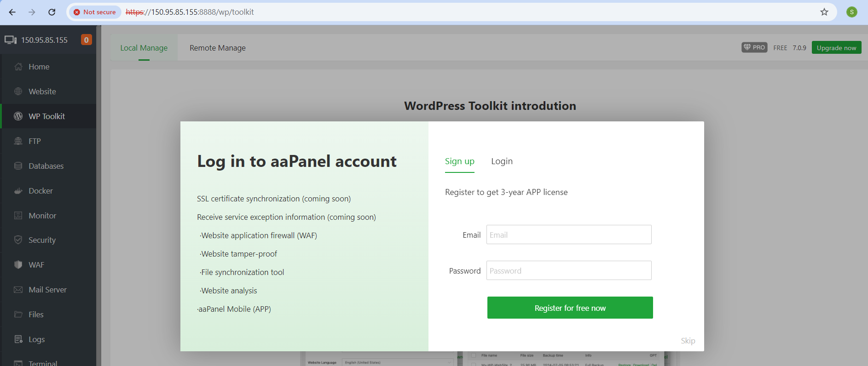Click the Docker whale icon
This screenshot has height=366, width=868.
(x=18, y=191)
